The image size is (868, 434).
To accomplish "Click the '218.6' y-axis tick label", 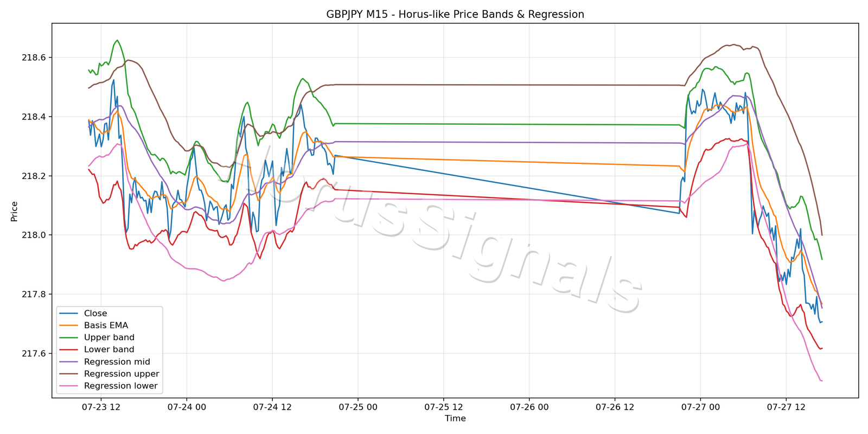I will 34,58.
